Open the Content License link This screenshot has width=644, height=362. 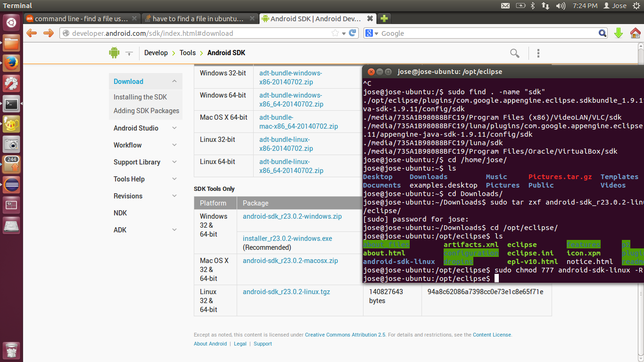pyautogui.click(x=492, y=335)
